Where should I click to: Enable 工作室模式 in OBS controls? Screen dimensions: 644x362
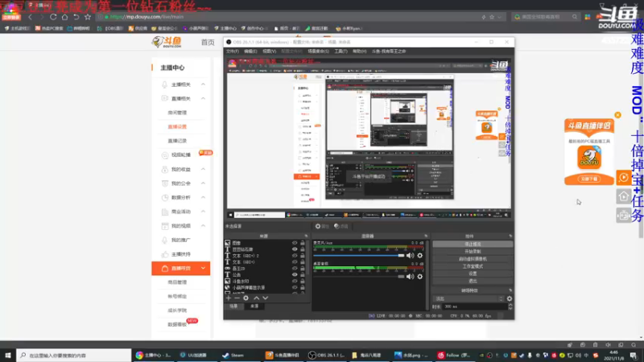tap(473, 266)
